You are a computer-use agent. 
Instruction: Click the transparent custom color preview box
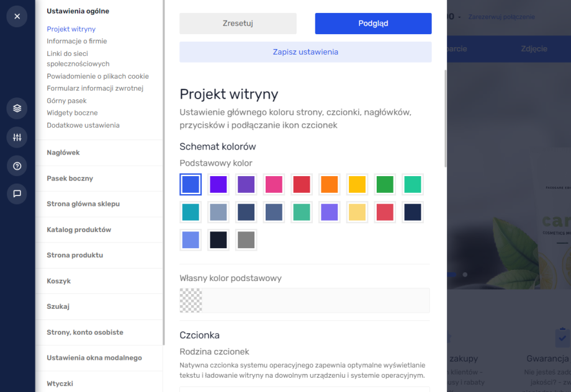coord(191,300)
